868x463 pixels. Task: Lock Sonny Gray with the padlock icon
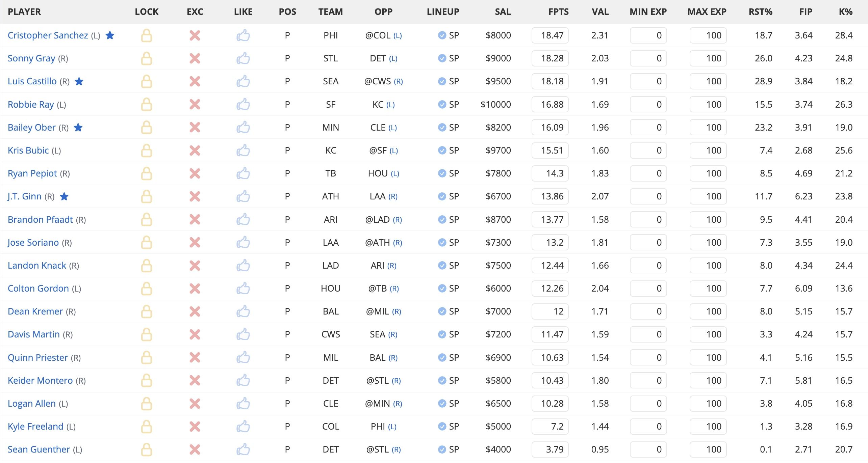click(146, 58)
